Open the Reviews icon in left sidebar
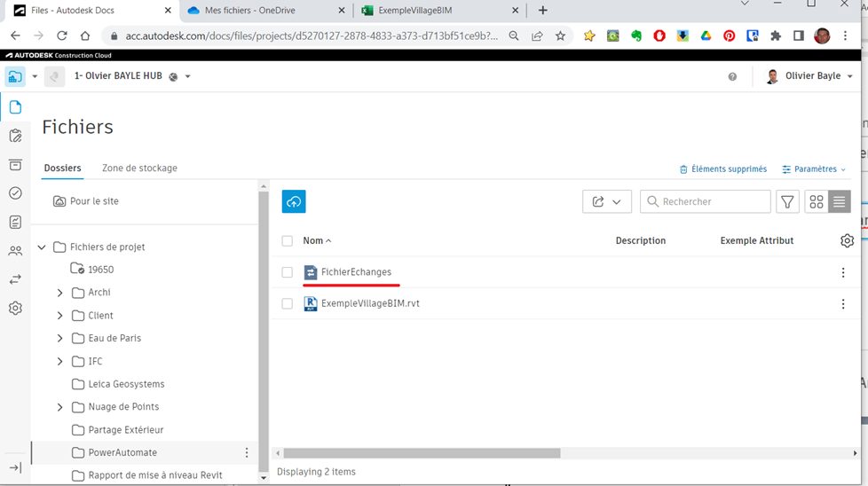The height and width of the screenshot is (486, 868). (x=15, y=136)
